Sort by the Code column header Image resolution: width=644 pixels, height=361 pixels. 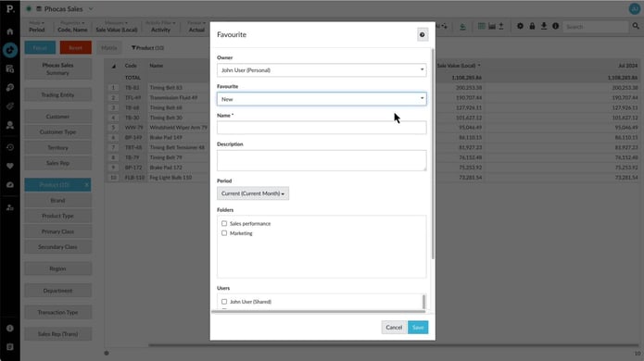point(131,66)
